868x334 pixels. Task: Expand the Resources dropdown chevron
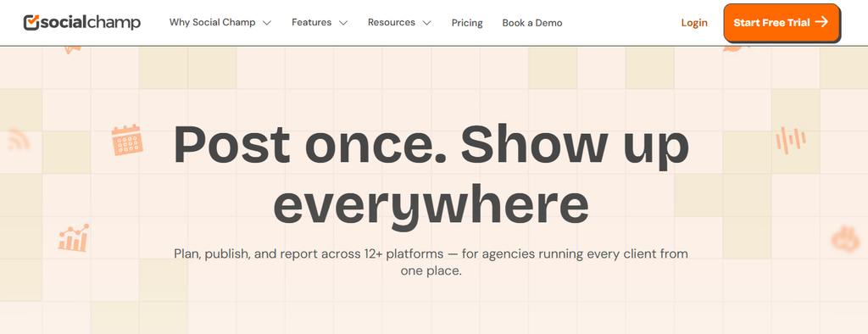coord(426,23)
